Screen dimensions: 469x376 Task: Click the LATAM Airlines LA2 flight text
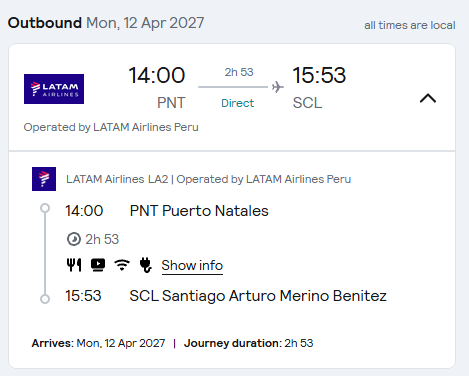pyautogui.click(x=117, y=179)
